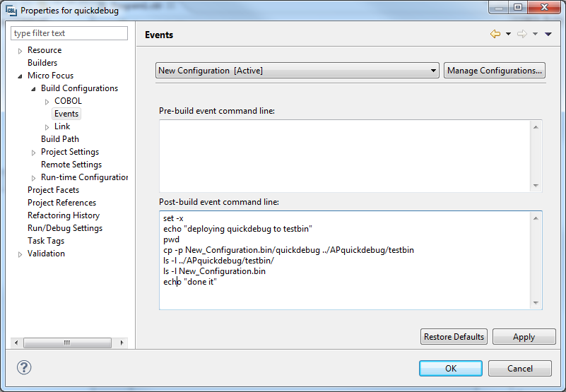Select Run/Debug Settings in the tree
The width and height of the screenshot is (566, 392).
[65, 228]
